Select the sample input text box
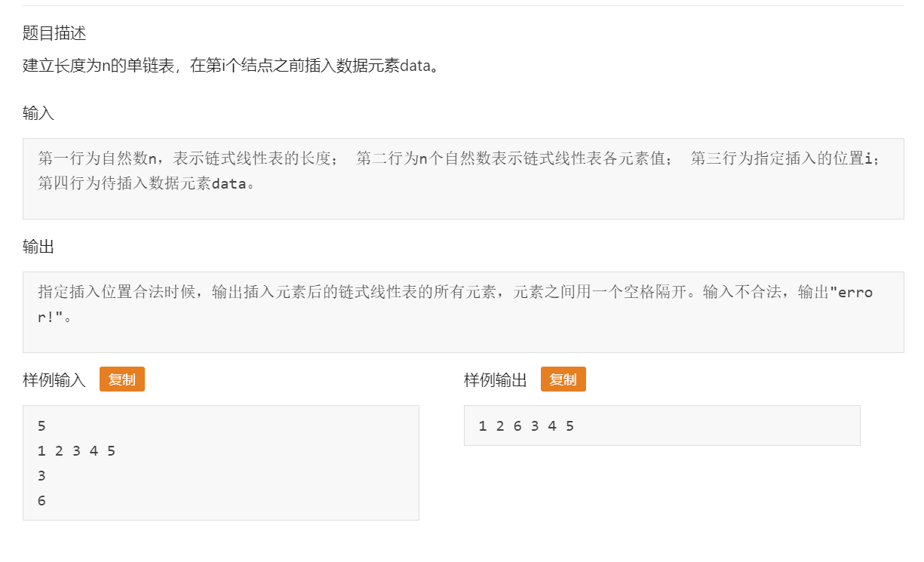924x562 pixels. tap(221, 462)
